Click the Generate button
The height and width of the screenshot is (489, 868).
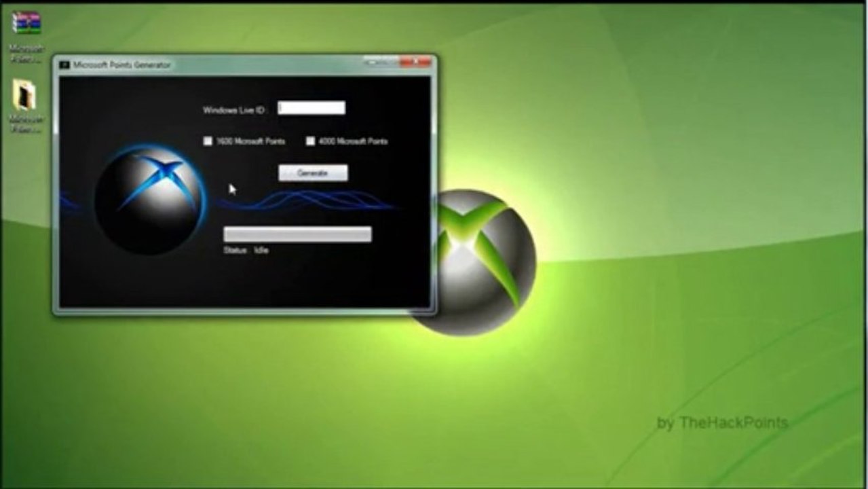pyautogui.click(x=313, y=173)
